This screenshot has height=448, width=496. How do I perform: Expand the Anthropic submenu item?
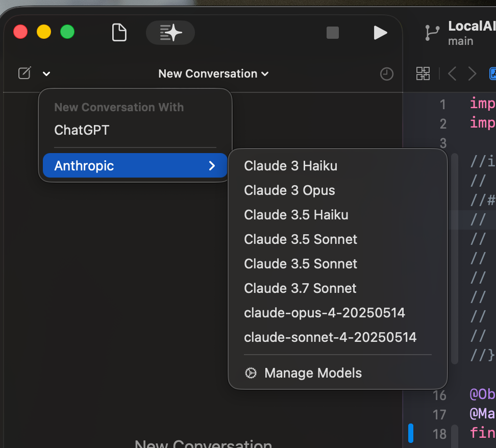135,165
